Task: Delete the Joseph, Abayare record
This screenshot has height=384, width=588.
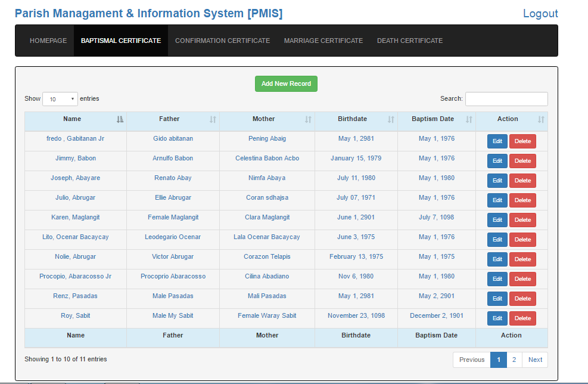Action: click(x=522, y=181)
